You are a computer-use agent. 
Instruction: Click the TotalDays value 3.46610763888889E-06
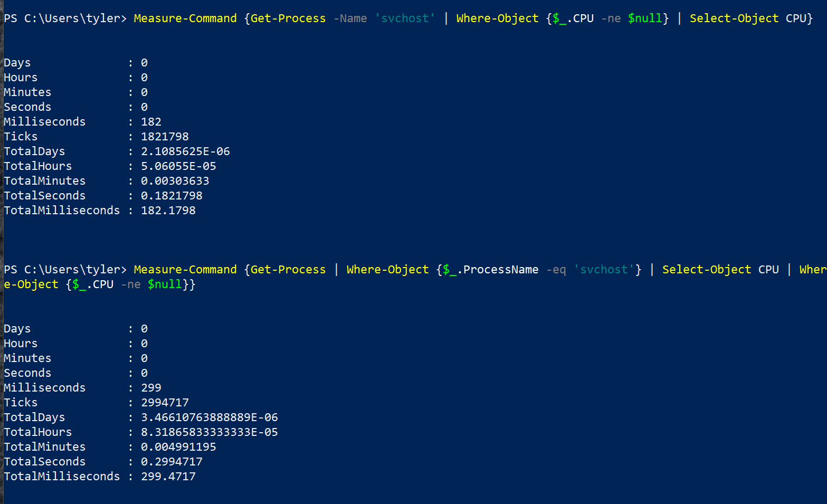(x=209, y=417)
